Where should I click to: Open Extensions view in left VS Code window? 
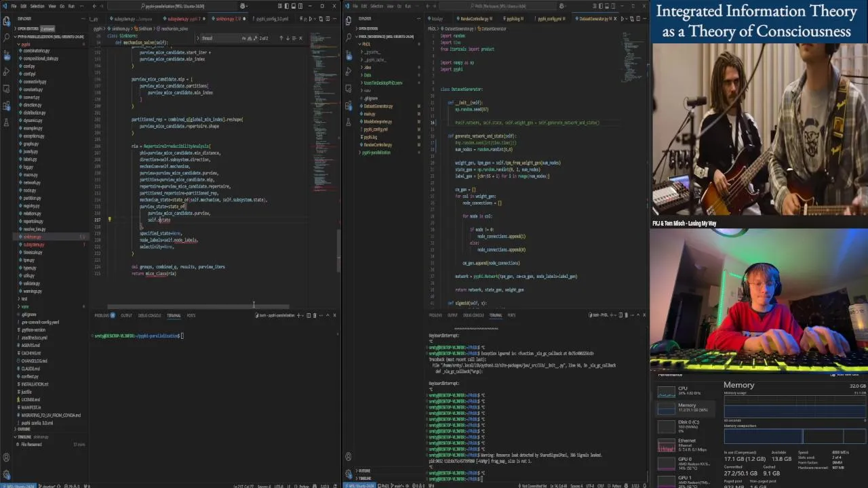[x=7, y=106]
